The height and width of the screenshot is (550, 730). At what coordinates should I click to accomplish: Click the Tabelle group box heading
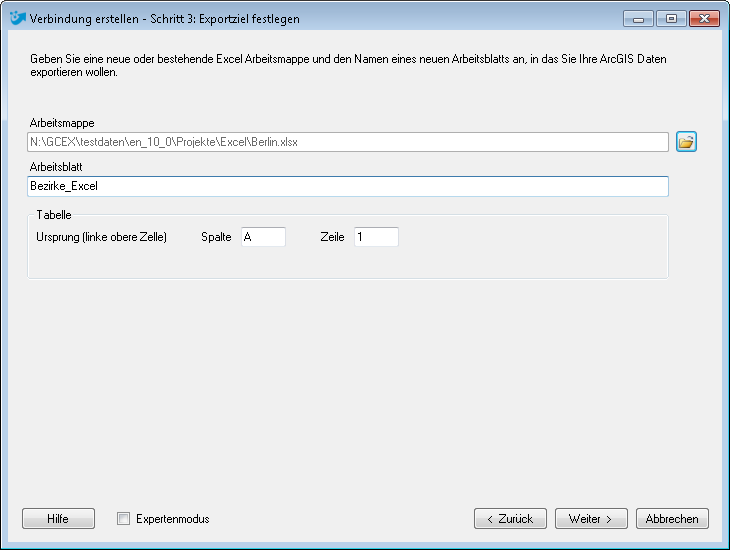pyautogui.click(x=54, y=215)
